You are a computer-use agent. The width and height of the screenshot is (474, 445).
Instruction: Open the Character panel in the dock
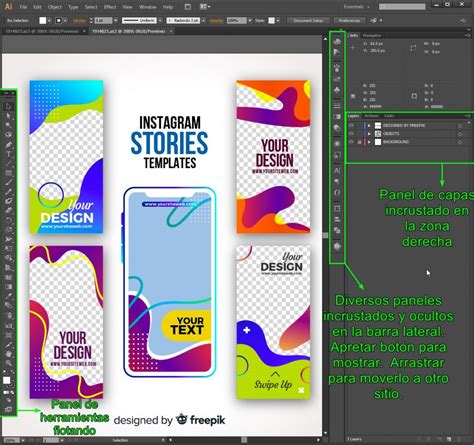click(337, 170)
